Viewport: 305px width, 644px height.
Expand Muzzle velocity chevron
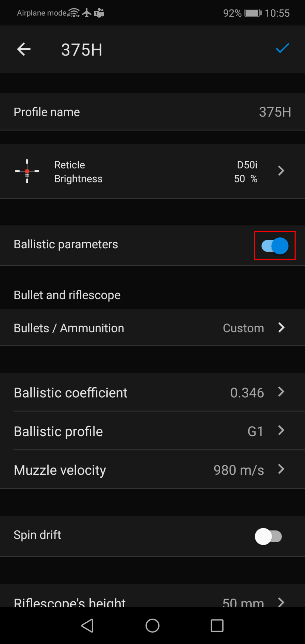tap(281, 469)
